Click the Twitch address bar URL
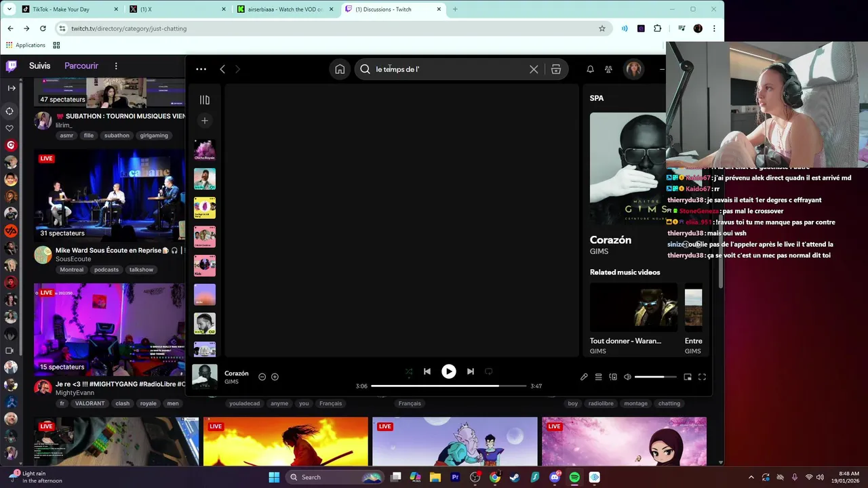Screen dimensions: 868x488 click(129, 28)
